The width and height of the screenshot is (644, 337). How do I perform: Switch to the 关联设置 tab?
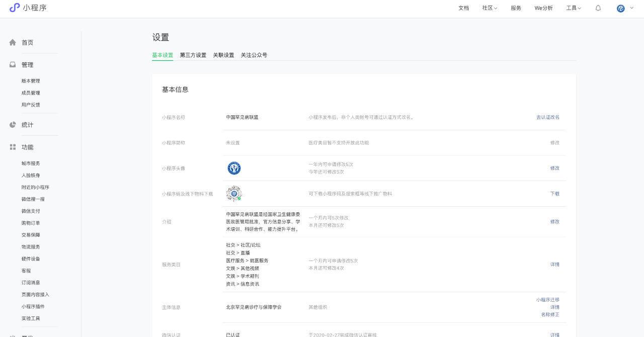223,55
